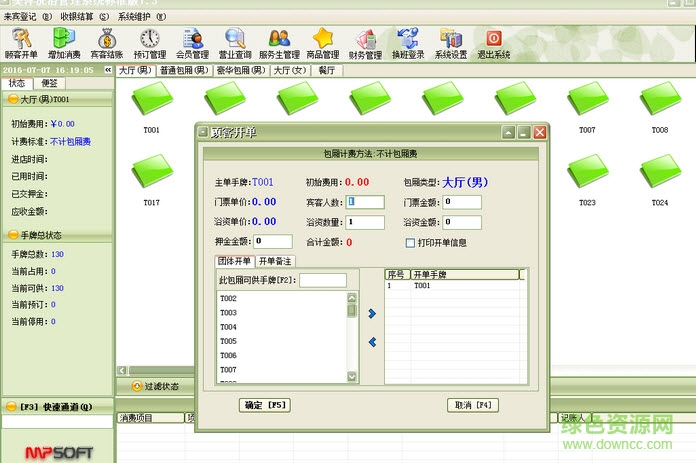Click horizontal scrollbar left arrow
Screen dimensions: 696x463
(x=122, y=370)
